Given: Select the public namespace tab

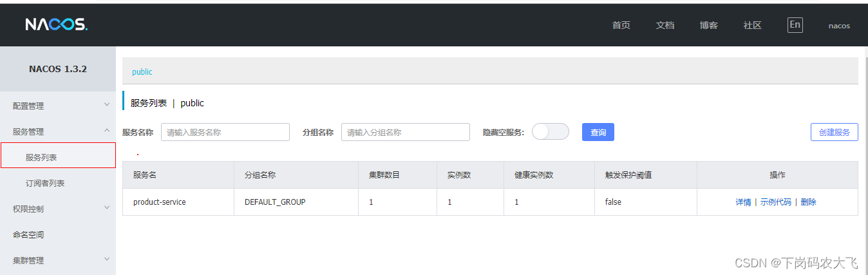Looking at the screenshot, I should (x=142, y=72).
